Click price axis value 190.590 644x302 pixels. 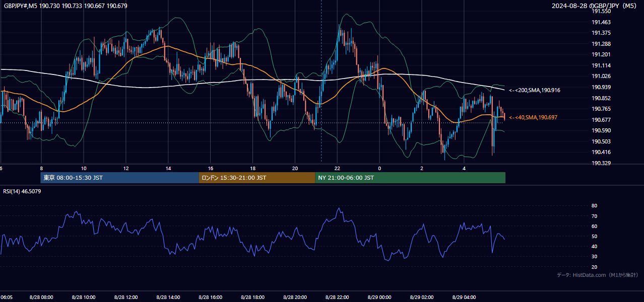click(601, 130)
